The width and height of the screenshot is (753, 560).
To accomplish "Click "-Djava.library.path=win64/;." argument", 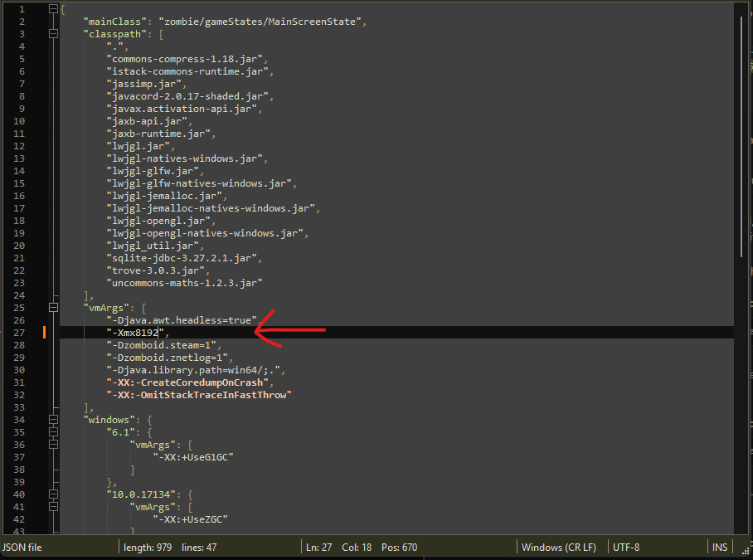I will [193, 370].
